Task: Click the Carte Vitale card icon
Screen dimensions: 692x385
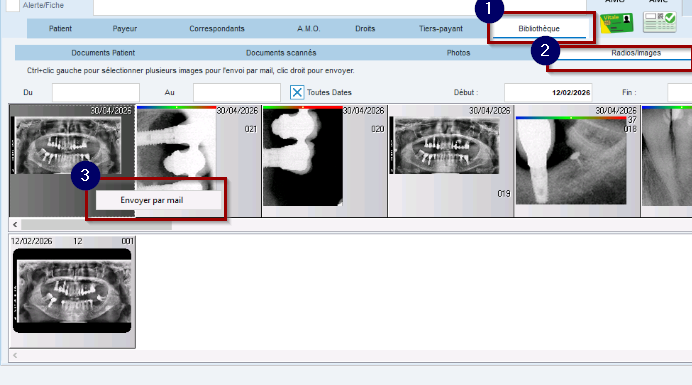Action: pyautogui.click(x=617, y=23)
